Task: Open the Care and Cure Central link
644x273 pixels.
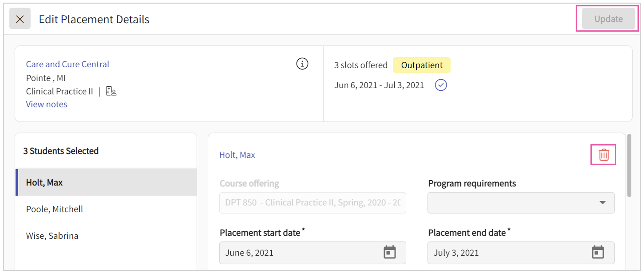Action: pyautogui.click(x=68, y=64)
